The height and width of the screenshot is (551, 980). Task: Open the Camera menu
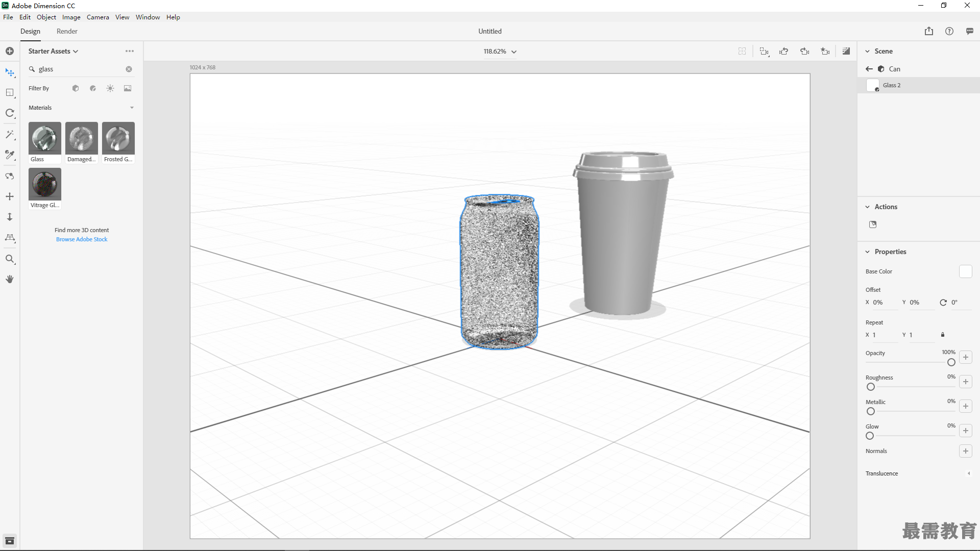[98, 17]
